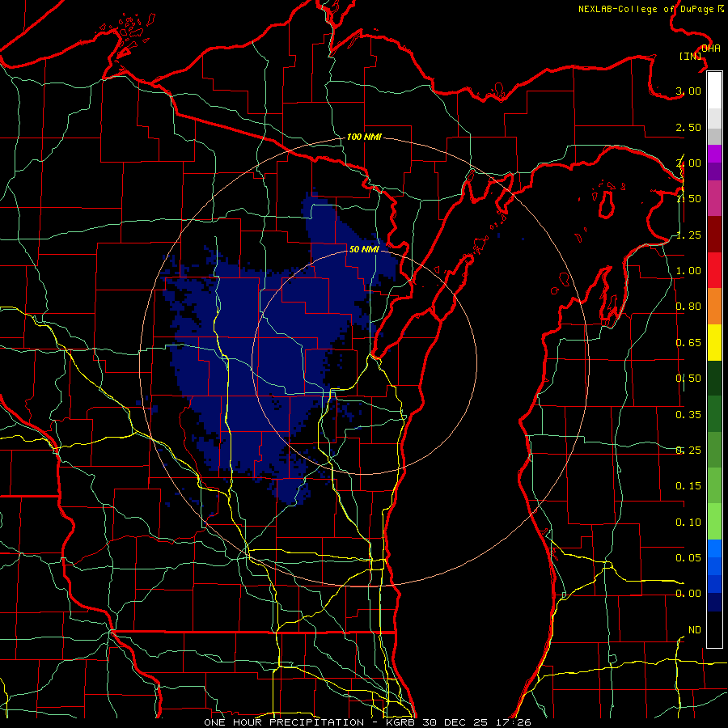This screenshot has height=728, width=728.
Task: Select the white swatch atop the legend
Action: coord(714,91)
